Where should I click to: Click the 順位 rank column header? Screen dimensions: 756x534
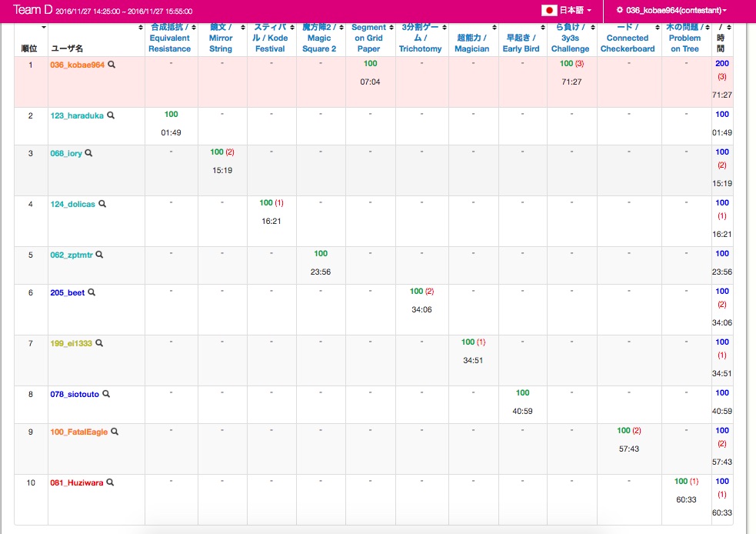[x=29, y=48]
